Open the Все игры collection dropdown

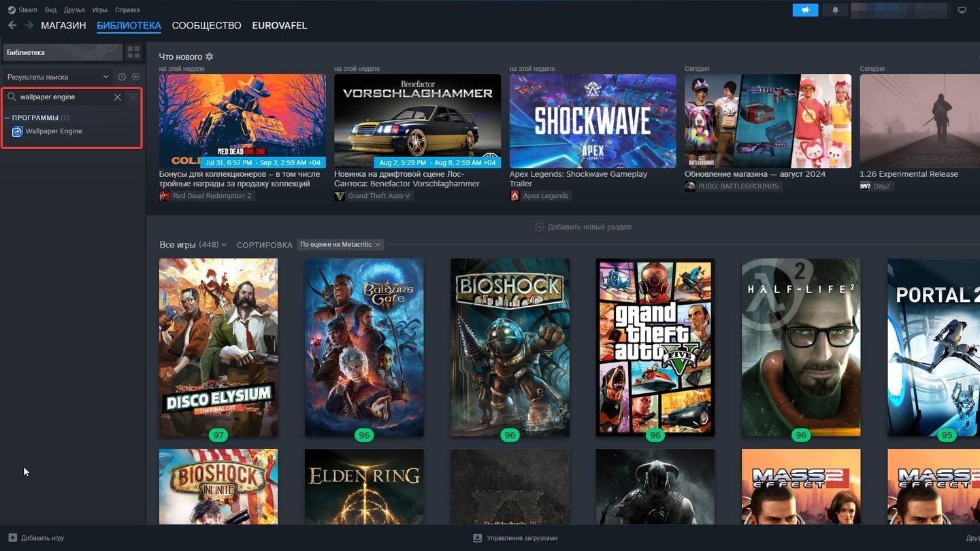[x=193, y=244]
